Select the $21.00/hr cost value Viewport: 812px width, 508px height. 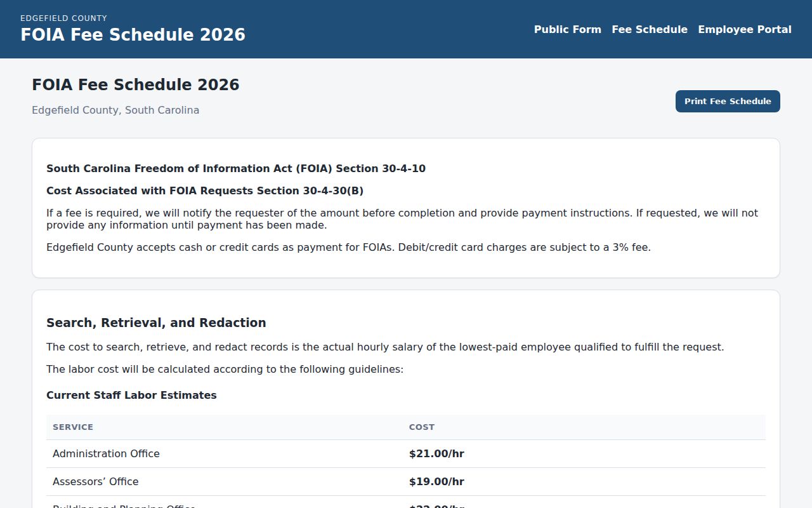436,453
